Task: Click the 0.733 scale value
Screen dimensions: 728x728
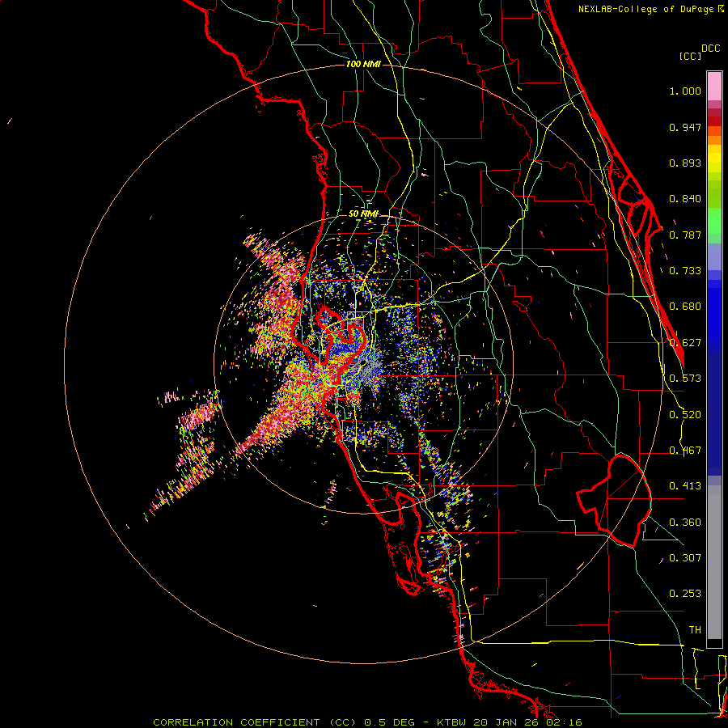Action: click(x=685, y=271)
